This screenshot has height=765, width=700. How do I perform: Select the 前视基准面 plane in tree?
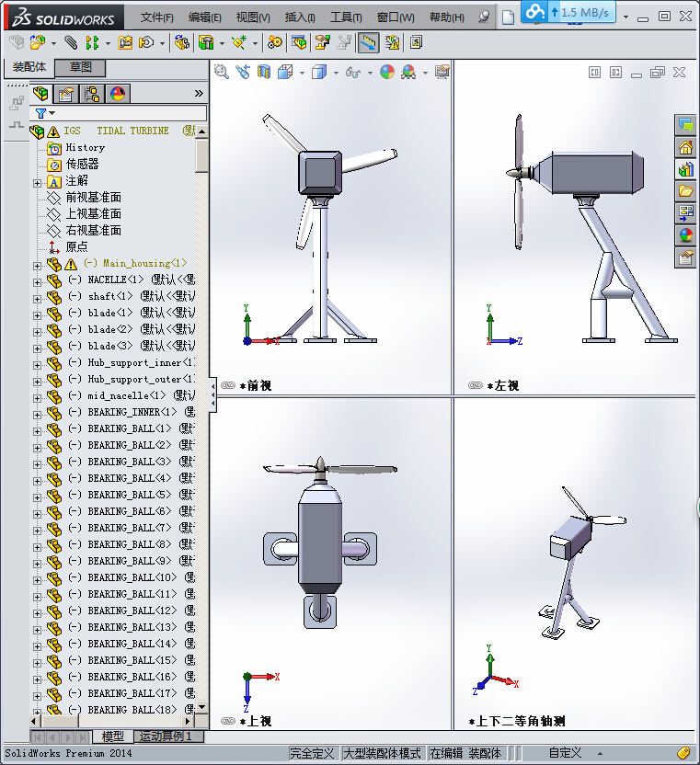(x=92, y=197)
